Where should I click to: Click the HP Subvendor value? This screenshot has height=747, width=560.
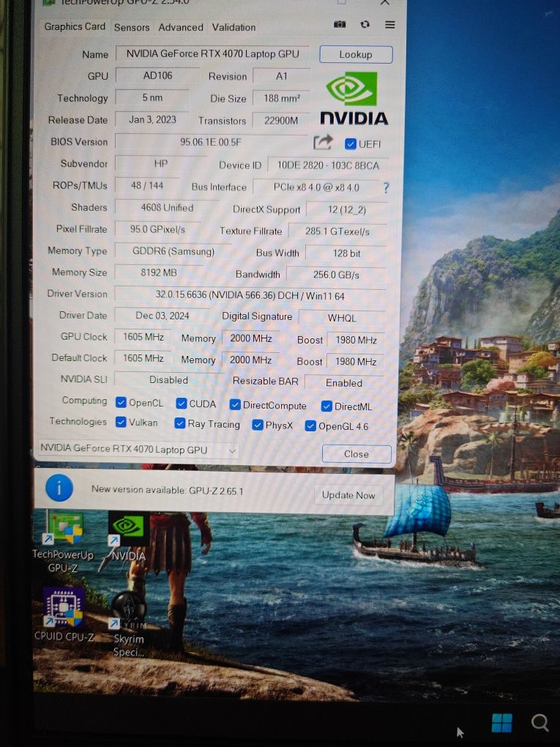[x=161, y=163]
